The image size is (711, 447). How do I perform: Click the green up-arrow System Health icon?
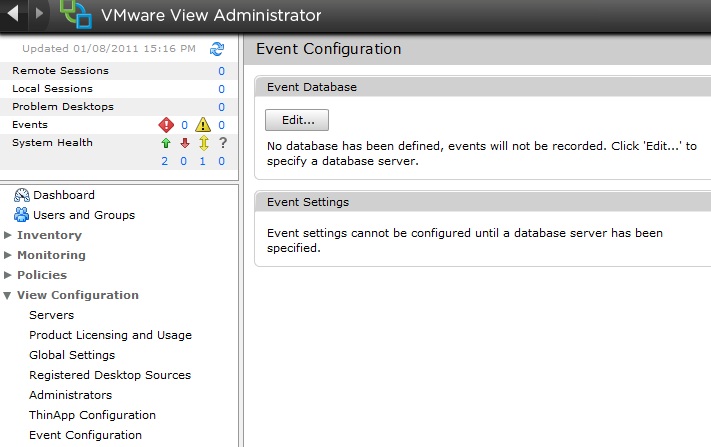click(x=166, y=143)
